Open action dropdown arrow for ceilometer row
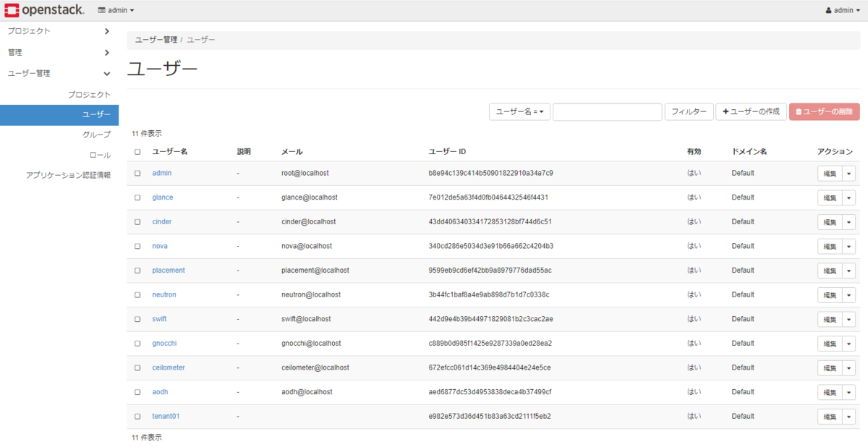868x447 pixels. coord(849,368)
